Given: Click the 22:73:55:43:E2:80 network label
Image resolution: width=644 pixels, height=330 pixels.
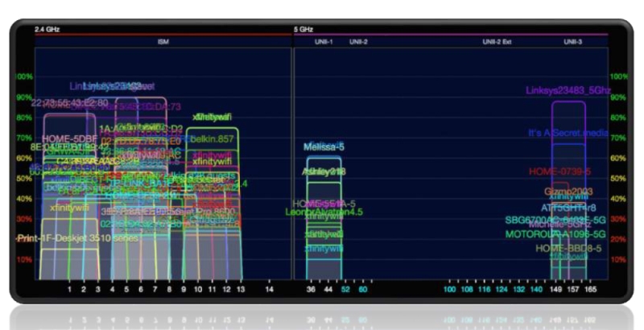Looking at the screenshot, I should (x=69, y=102).
